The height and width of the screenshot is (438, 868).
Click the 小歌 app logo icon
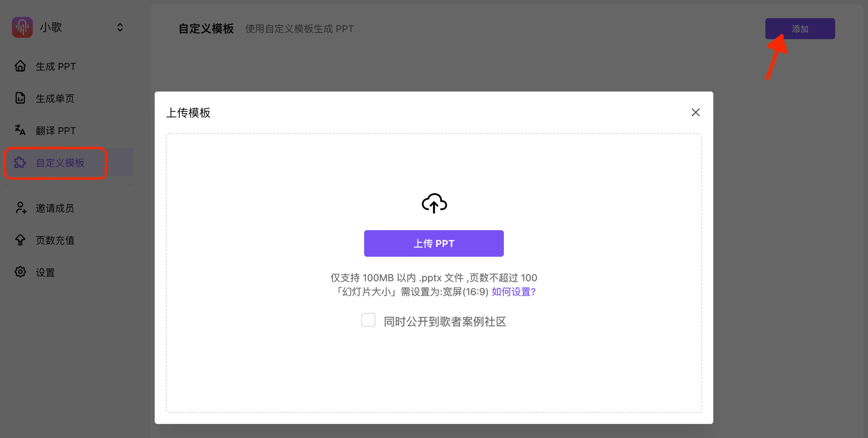[22, 27]
